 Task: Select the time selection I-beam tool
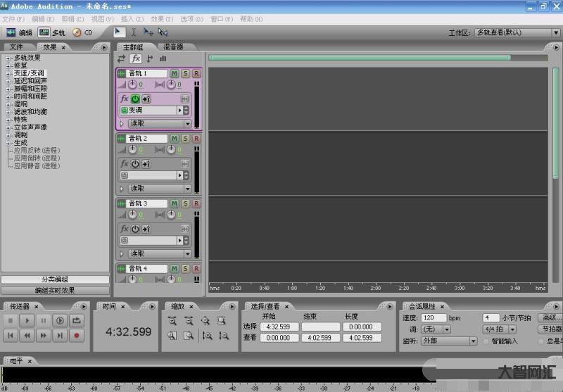point(134,32)
